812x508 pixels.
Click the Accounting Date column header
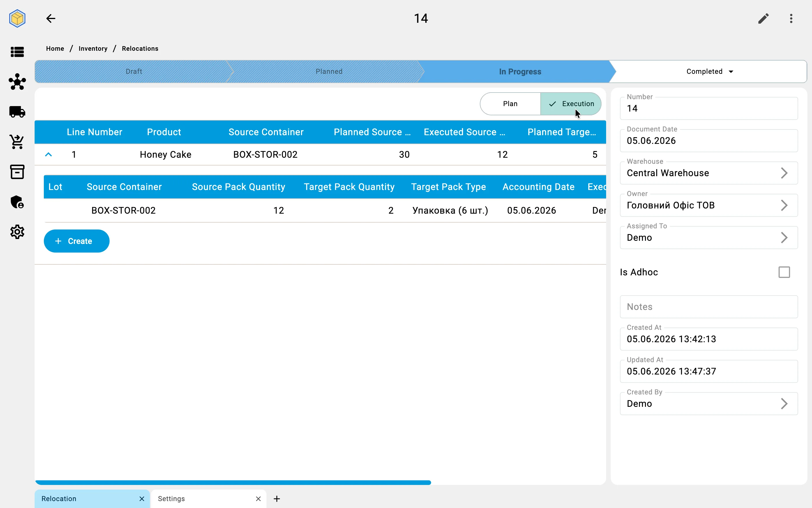(x=538, y=187)
